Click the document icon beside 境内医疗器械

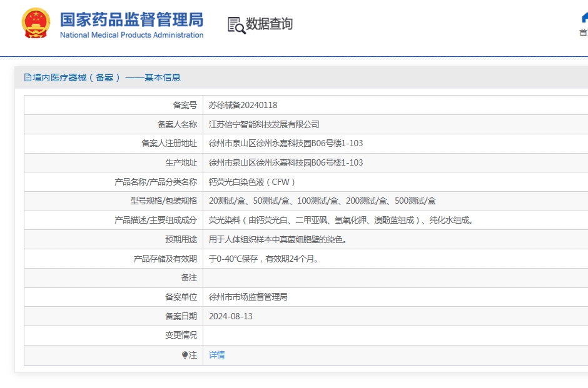[28, 77]
